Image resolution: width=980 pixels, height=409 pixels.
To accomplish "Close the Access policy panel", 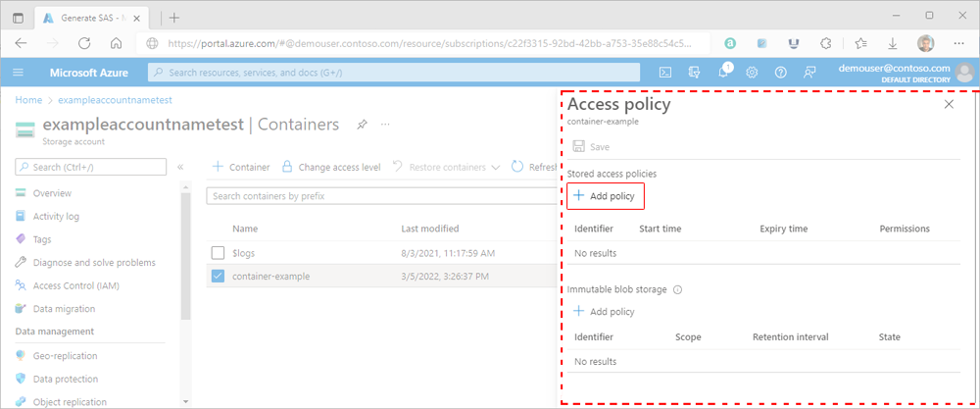I will pyautogui.click(x=949, y=104).
